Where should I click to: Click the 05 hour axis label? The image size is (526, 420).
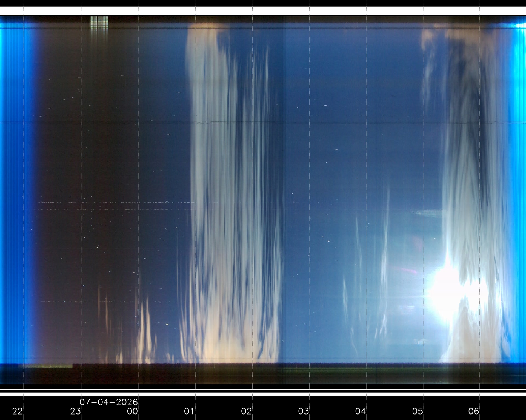418,411
